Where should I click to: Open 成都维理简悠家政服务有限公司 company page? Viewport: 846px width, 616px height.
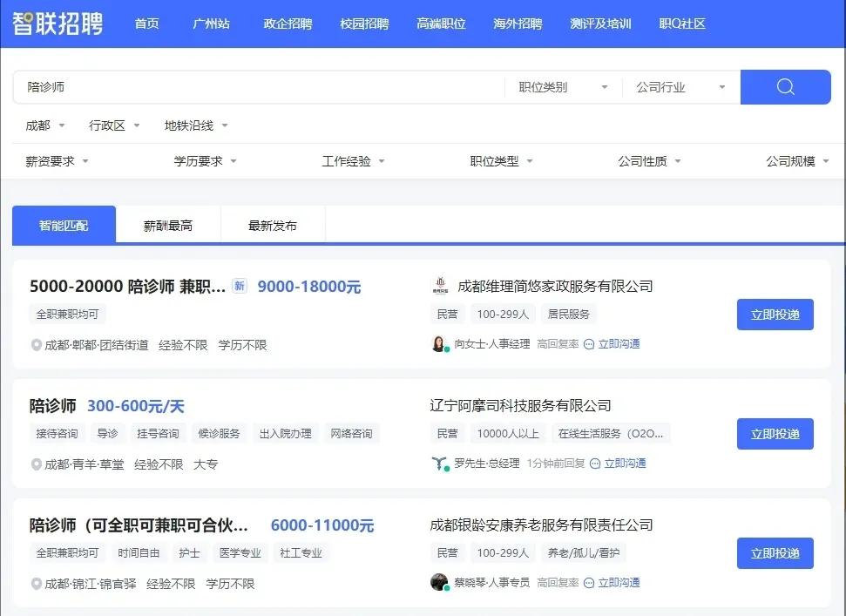click(x=555, y=286)
